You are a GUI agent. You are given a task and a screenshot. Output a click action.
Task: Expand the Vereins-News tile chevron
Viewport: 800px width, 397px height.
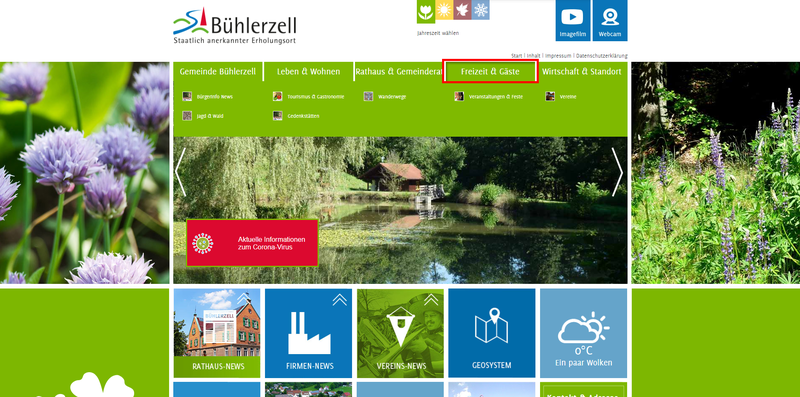tap(431, 300)
